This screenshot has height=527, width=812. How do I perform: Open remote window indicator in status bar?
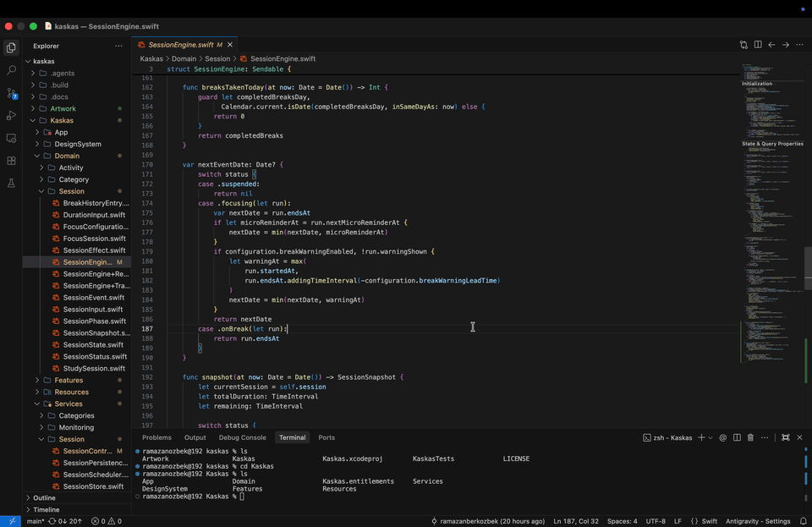tap(11, 521)
